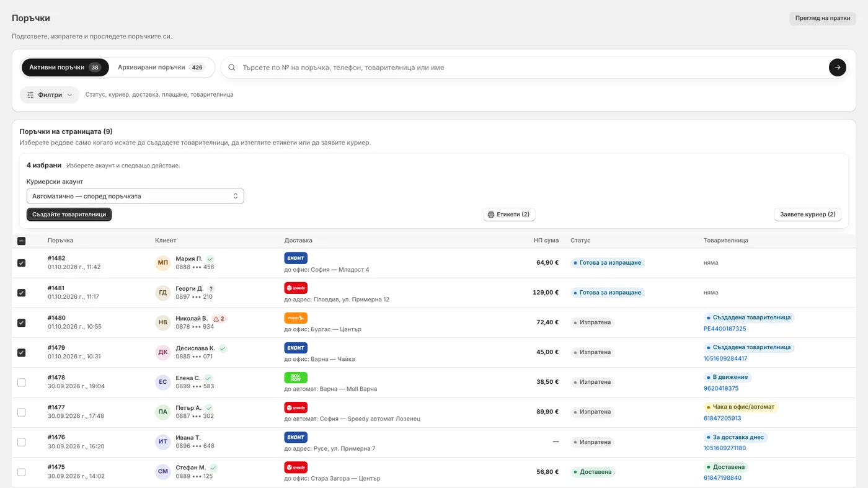Open the Куриерски акаунт dropdown
Screen dimensions: 868x488
[135, 196]
